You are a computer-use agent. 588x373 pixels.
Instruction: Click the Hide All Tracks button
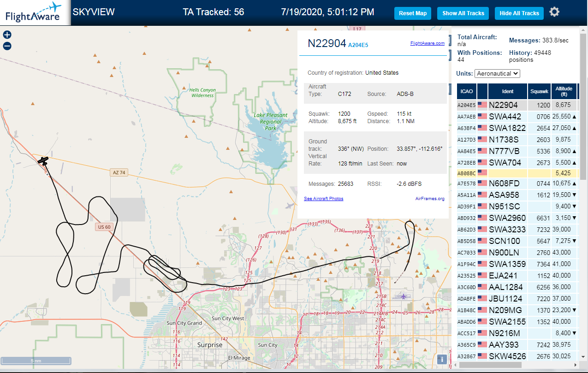(x=519, y=13)
